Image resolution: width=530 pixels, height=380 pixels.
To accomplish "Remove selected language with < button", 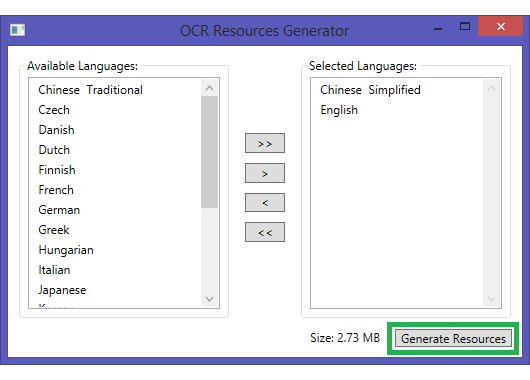I will click(x=265, y=203).
